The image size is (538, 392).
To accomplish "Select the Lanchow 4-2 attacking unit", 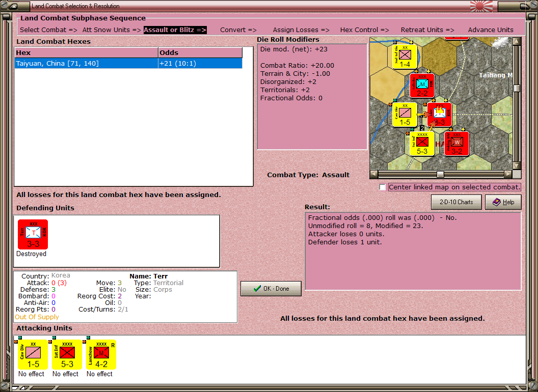I will 101,355.
